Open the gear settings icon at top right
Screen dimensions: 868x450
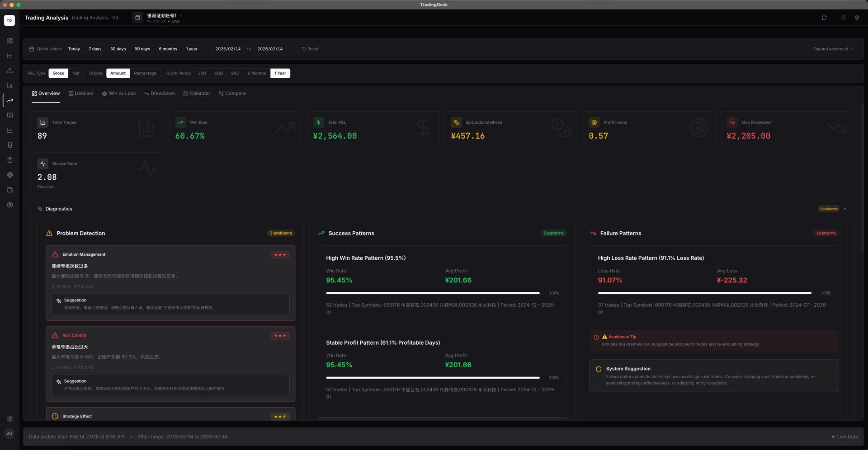857,18
